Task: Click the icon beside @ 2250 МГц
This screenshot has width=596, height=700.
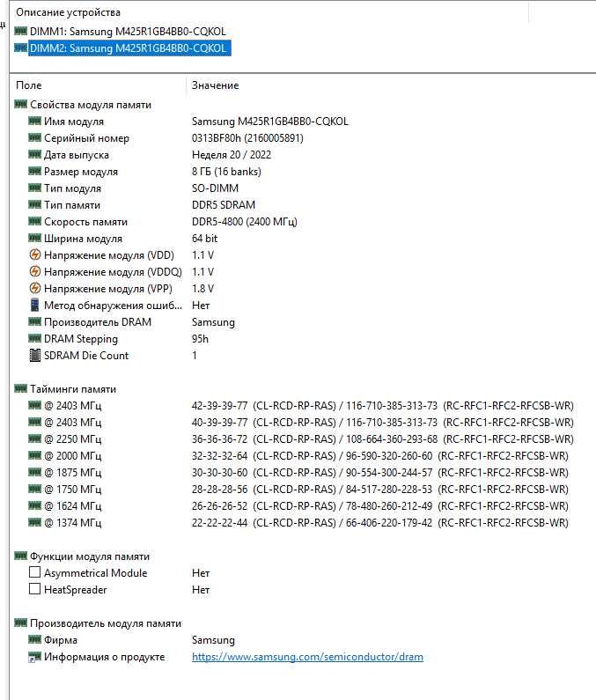Action: pos(34,438)
